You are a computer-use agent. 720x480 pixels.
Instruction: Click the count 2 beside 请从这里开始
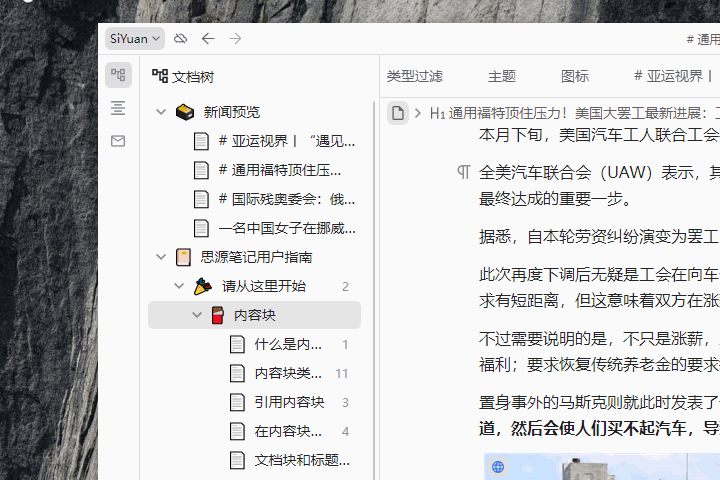point(345,287)
